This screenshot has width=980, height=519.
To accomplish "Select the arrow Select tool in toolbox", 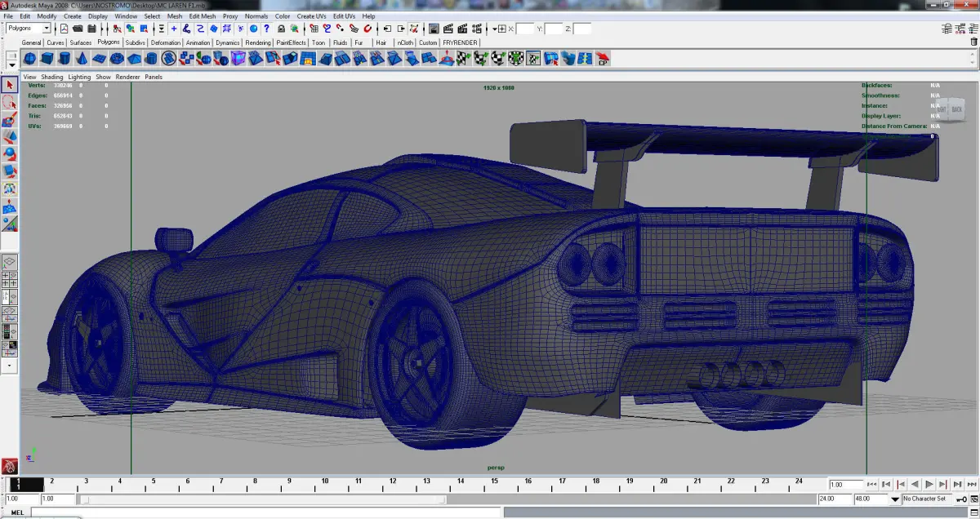I will coord(10,85).
